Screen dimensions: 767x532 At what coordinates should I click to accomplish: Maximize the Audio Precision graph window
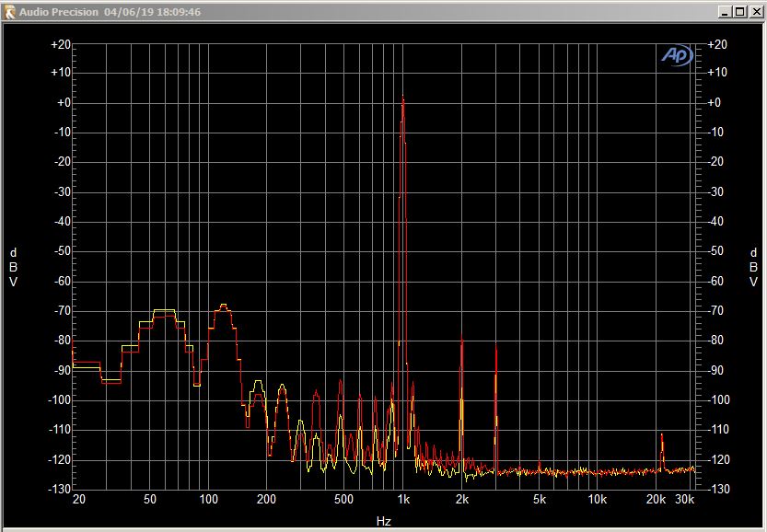pyautogui.click(x=740, y=12)
